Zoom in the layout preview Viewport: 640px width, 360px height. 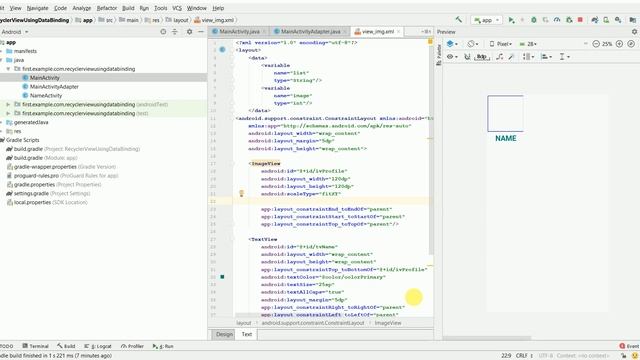coord(619,44)
